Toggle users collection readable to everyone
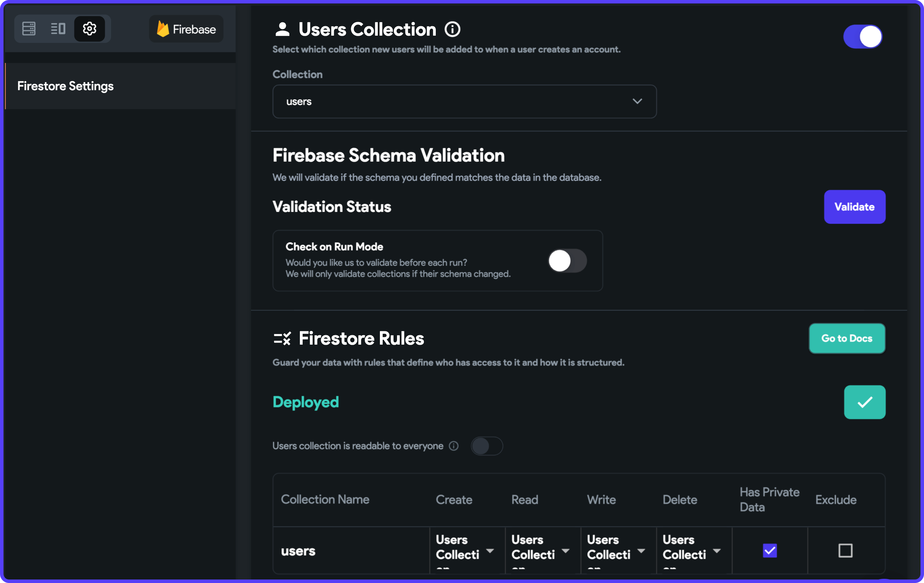 coord(486,446)
